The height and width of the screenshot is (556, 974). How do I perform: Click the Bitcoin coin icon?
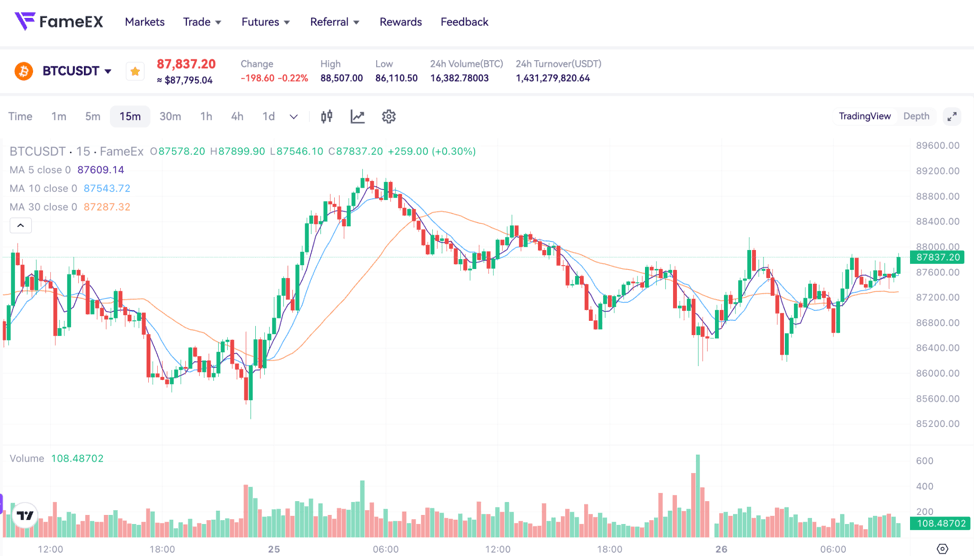23,71
